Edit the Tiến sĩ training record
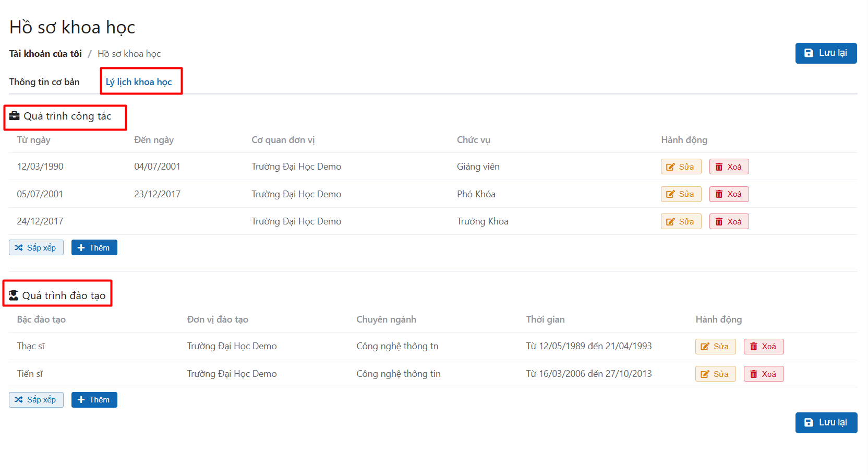This screenshot has height=475, width=868. pos(715,374)
